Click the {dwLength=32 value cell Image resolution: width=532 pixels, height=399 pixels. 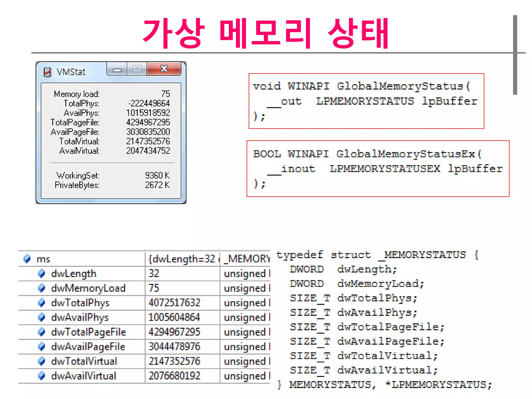coord(183,259)
